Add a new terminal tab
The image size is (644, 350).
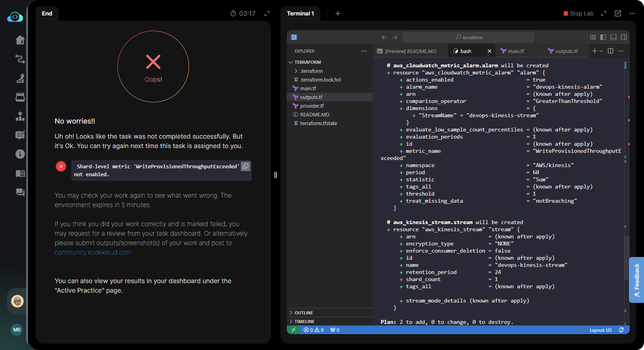[x=338, y=13]
